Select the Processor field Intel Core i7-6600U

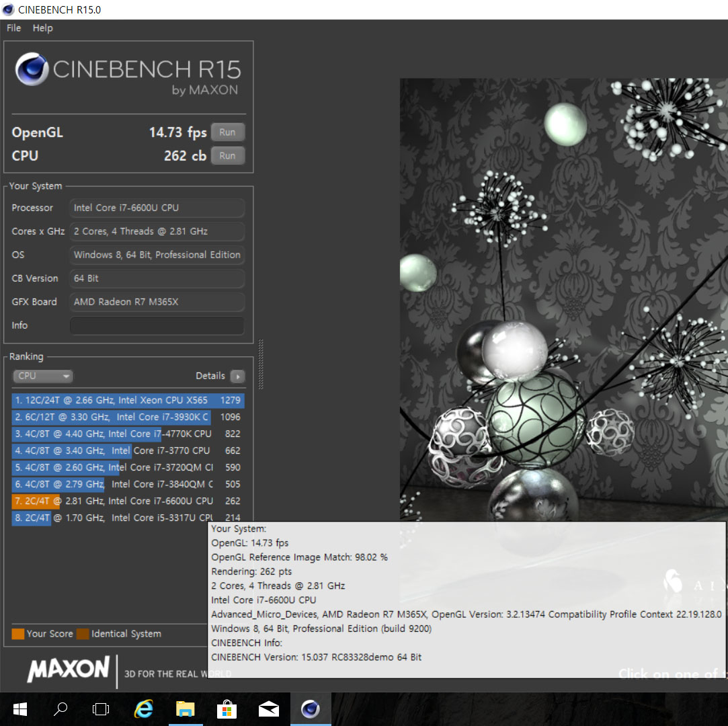(157, 208)
